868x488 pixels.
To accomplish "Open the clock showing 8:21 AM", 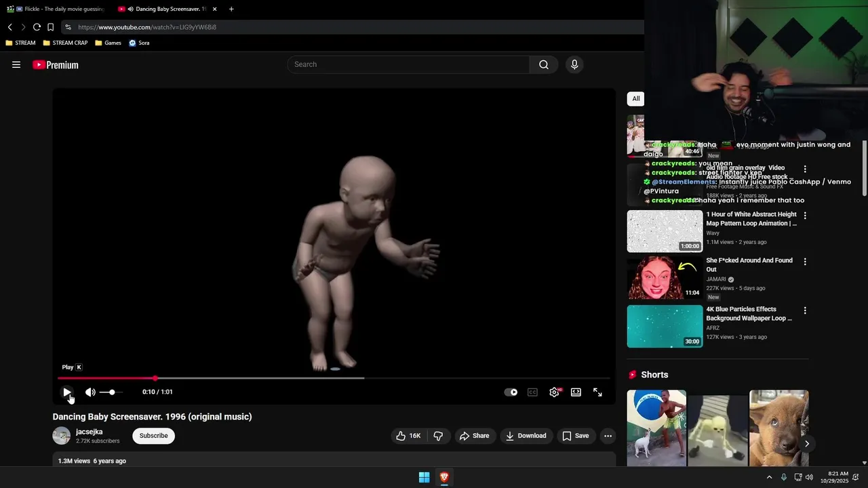I will click(834, 477).
